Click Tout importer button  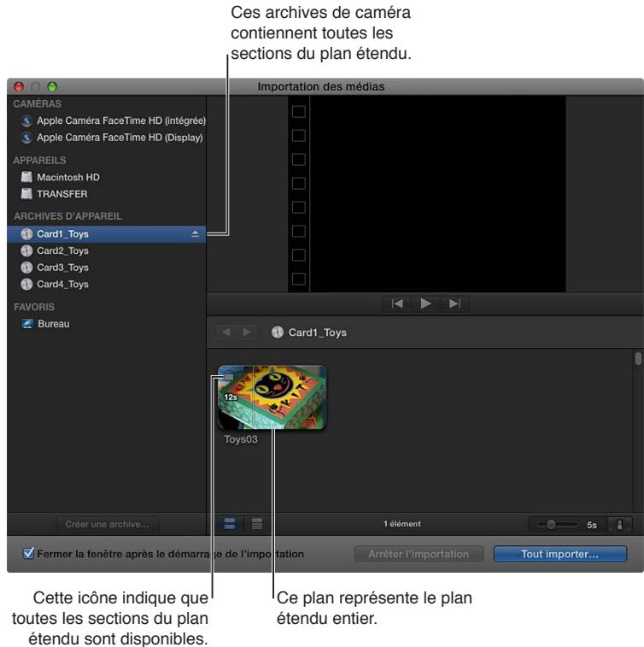[560, 554]
